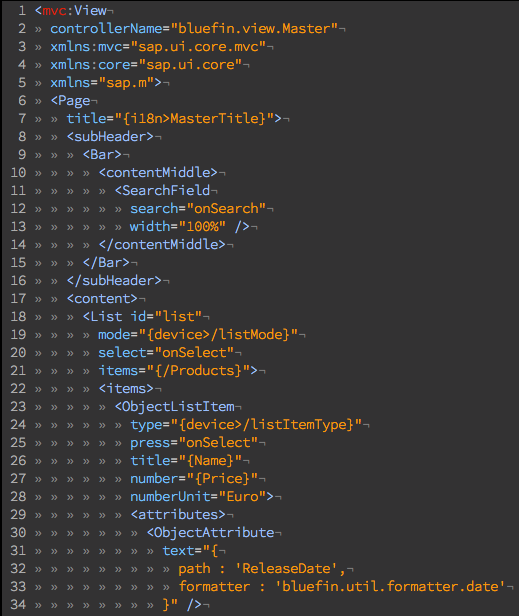Click the opening Page tag
519x616 pixels.
70,101
